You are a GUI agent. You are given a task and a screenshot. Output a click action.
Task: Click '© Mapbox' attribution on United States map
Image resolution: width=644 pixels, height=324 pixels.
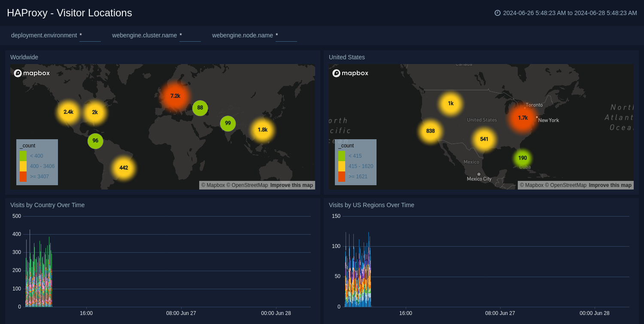(532, 185)
